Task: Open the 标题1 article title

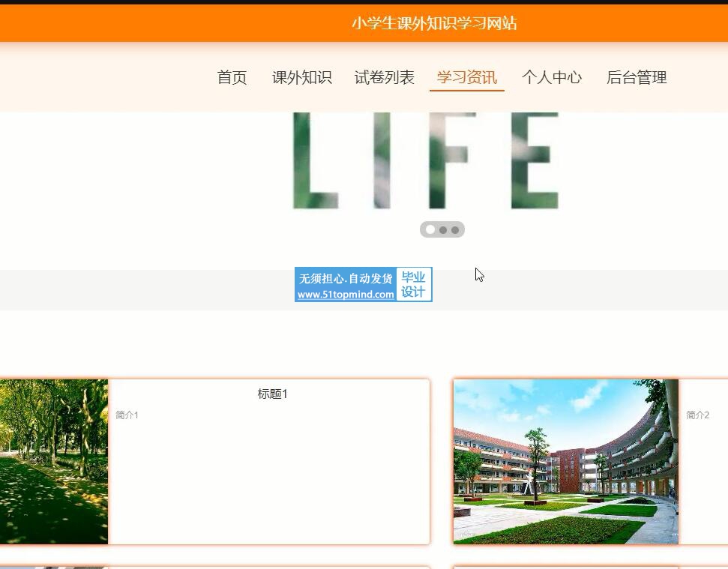Action: [x=273, y=394]
